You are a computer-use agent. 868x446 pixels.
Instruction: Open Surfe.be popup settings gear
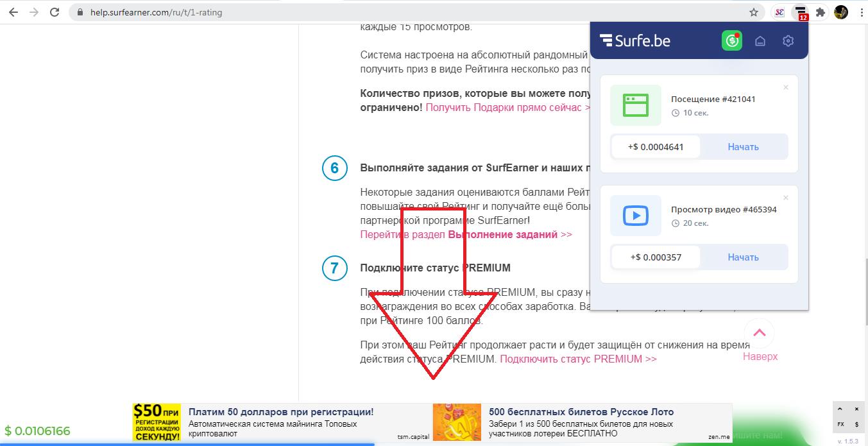click(x=788, y=41)
